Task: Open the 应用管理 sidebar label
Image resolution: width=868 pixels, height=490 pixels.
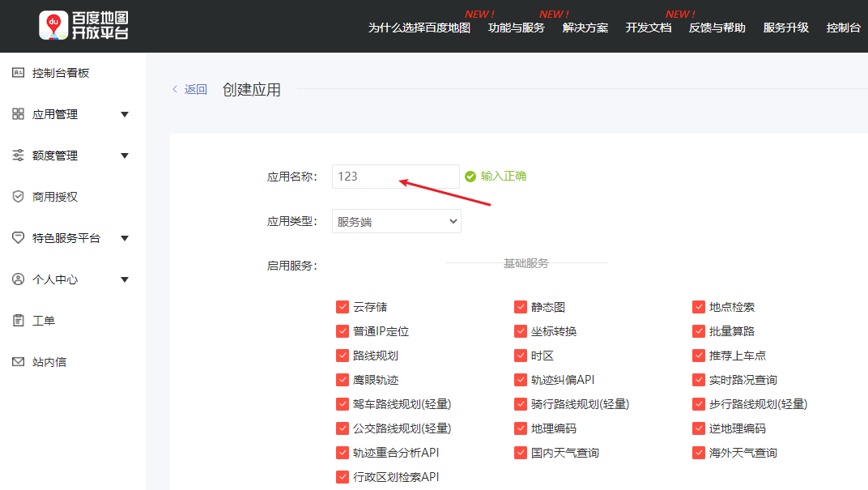Action: coord(55,114)
